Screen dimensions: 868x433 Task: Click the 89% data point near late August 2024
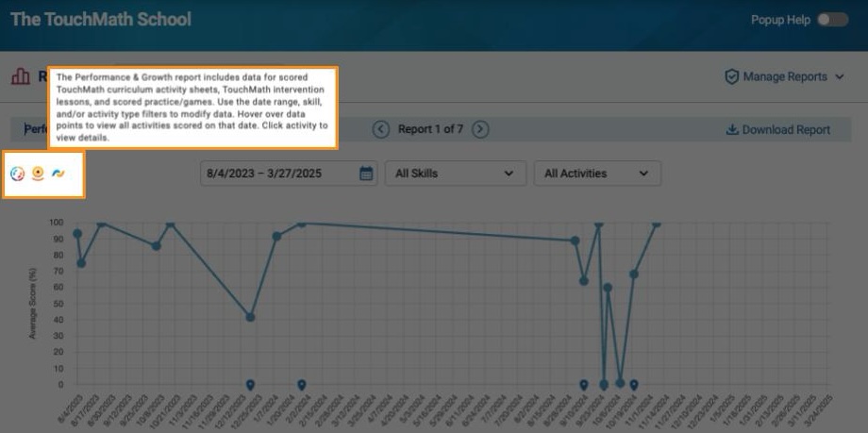click(x=576, y=241)
